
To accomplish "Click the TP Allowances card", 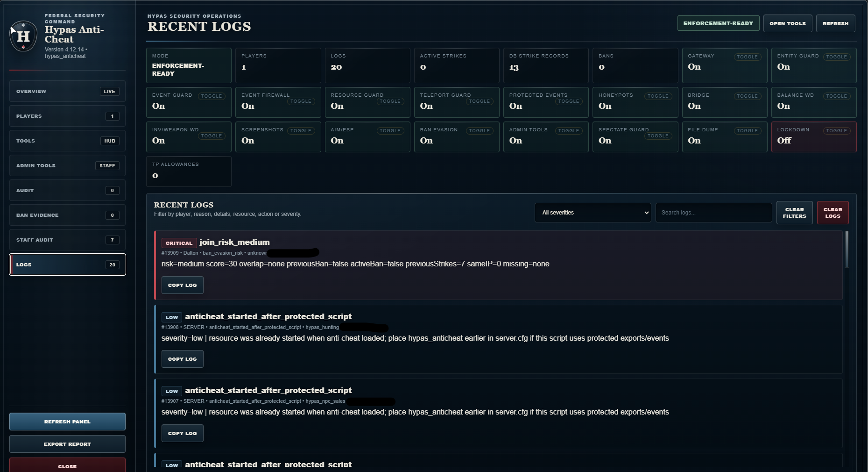I will 189,172.
